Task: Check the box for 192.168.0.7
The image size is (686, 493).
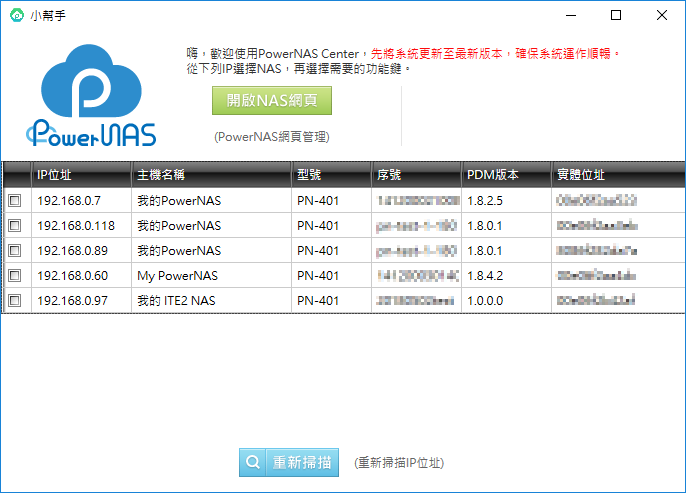Action: tap(14, 201)
